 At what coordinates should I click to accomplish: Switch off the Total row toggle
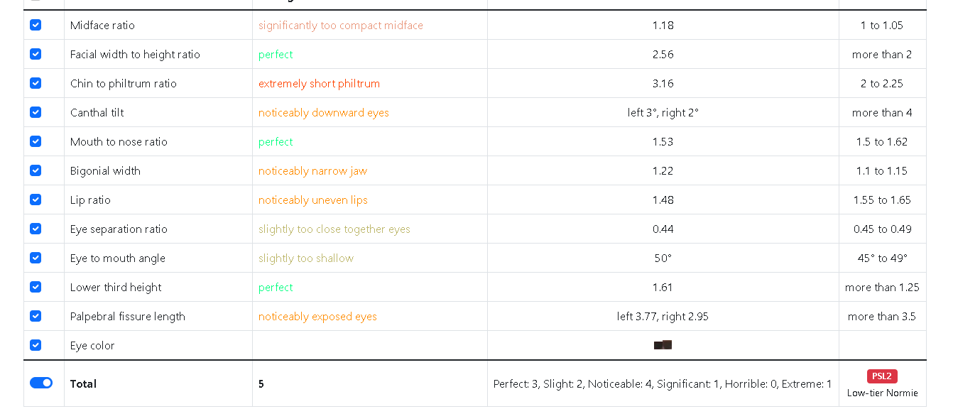point(41,383)
